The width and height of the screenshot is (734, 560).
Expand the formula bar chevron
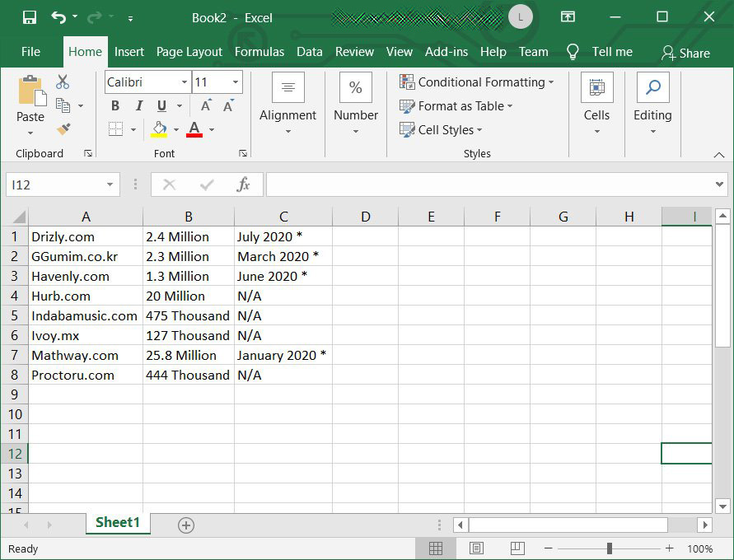click(719, 184)
